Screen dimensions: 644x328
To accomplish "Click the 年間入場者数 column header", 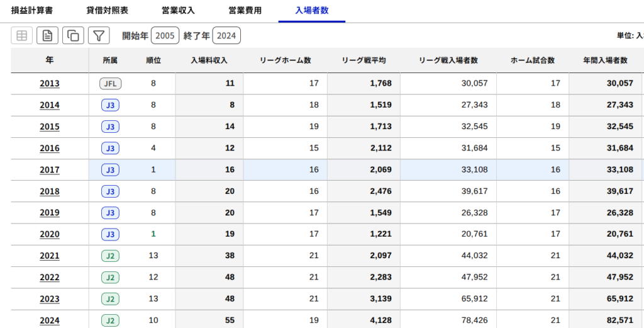I will tap(606, 60).
